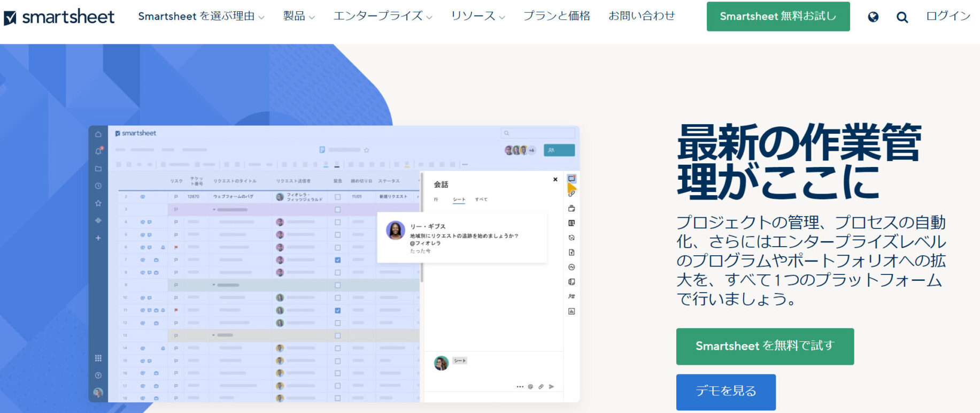Collapse the green parent row 9 triangle
The height and width of the screenshot is (413, 980).
(214, 285)
